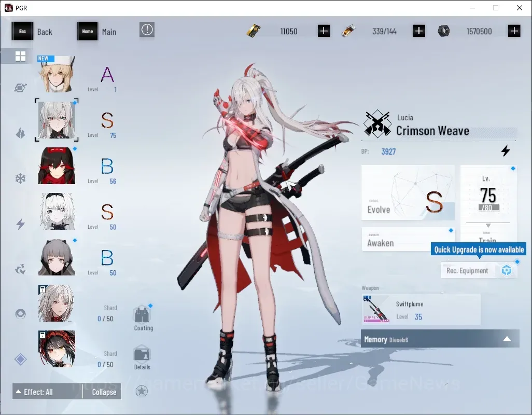Screen dimensions: 532x415
Task: Open the Awaken panel
Action: (408, 239)
